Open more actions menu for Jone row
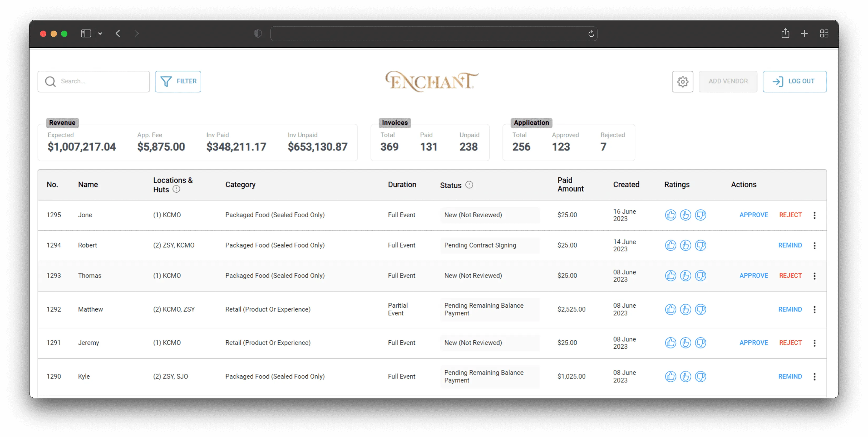Image resolution: width=868 pixels, height=437 pixels. pos(815,215)
